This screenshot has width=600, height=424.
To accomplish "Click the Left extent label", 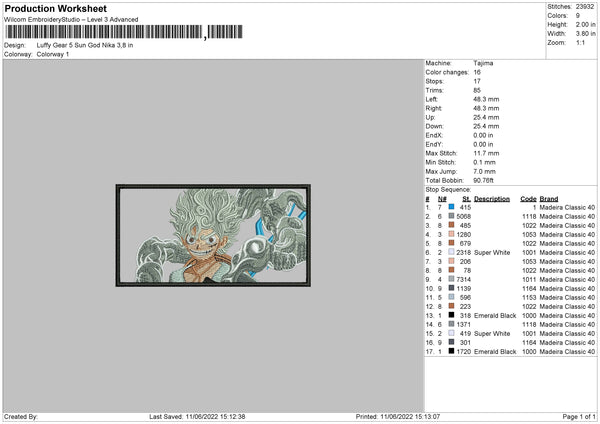I will 431,99.
